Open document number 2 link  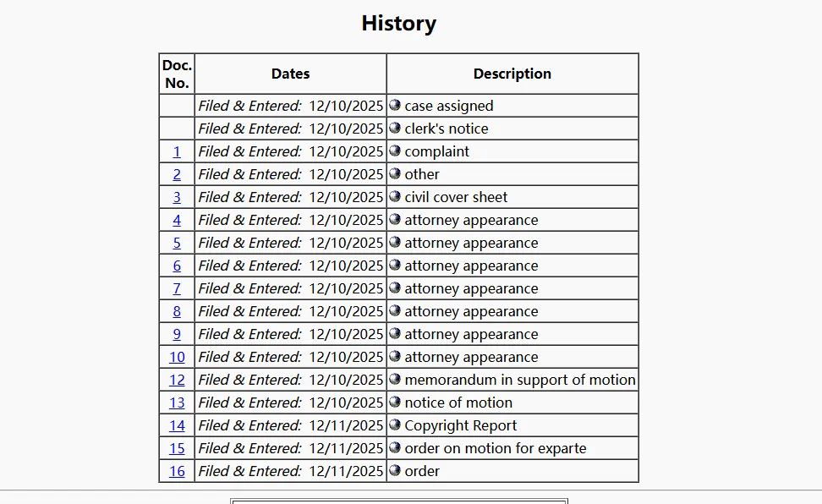177,175
